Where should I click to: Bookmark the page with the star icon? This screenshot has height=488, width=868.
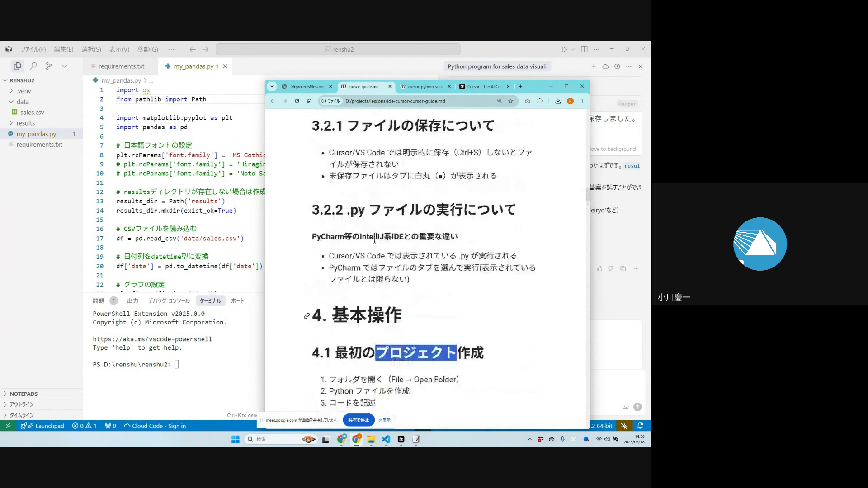pyautogui.click(x=511, y=101)
